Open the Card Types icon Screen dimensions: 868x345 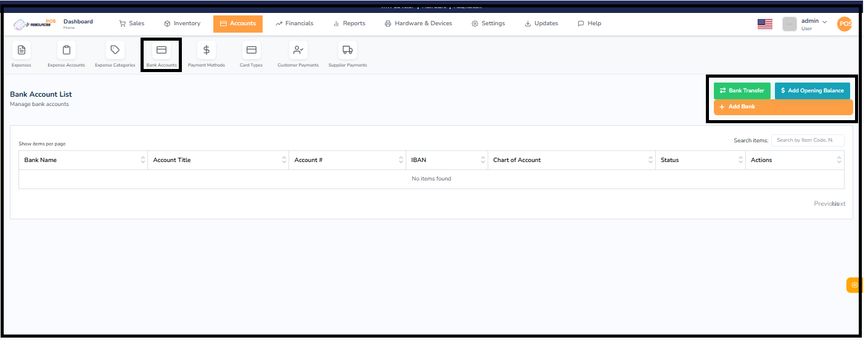251,50
